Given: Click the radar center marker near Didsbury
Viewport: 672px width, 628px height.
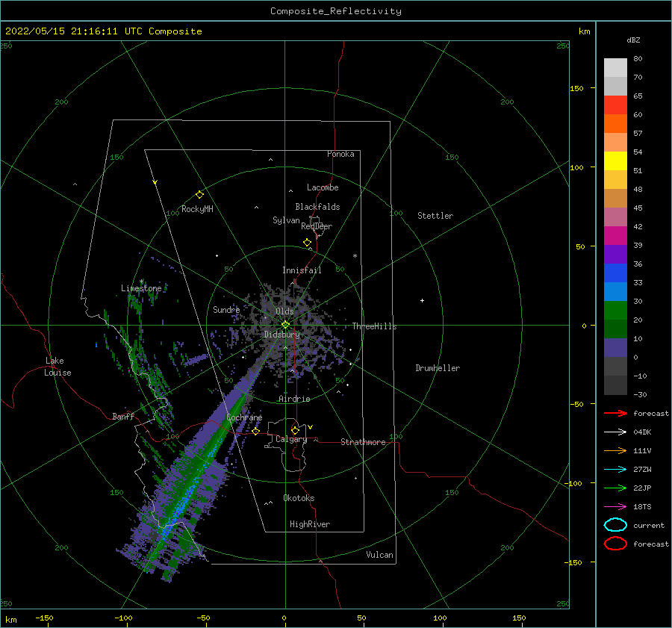Looking at the screenshot, I should pyautogui.click(x=285, y=325).
